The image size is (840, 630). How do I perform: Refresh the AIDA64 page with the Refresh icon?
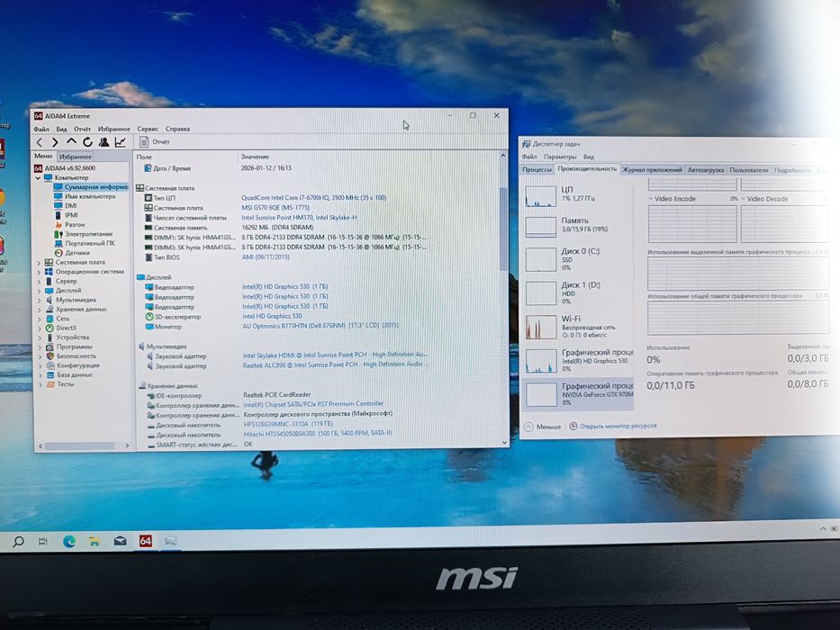coord(87,142)
